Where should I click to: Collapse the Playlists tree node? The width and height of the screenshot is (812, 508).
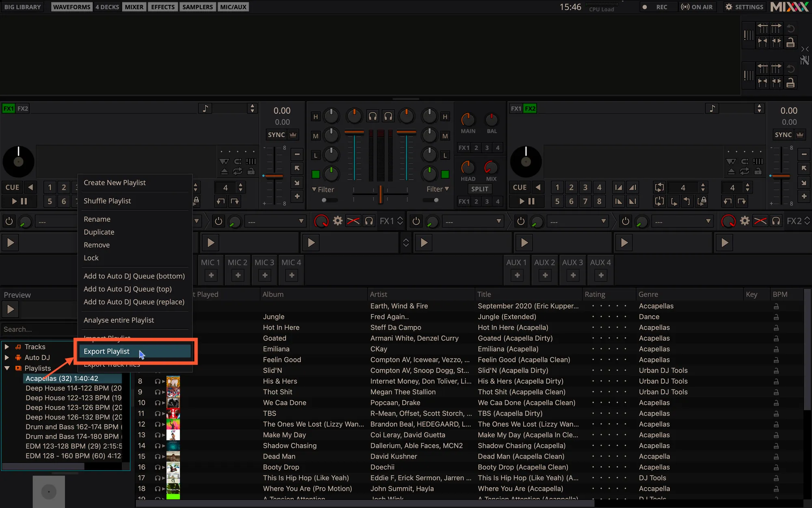(x=7, y=368)
